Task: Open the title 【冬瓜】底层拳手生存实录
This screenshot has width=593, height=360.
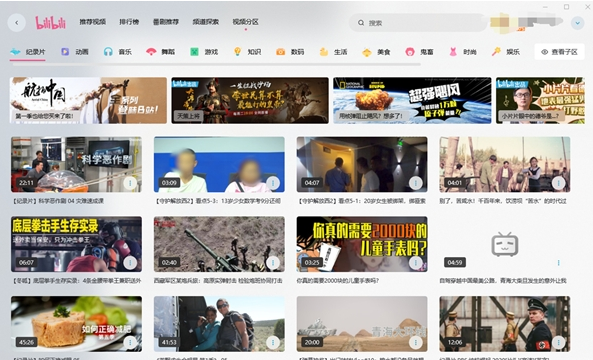Action: pos(76,281)
